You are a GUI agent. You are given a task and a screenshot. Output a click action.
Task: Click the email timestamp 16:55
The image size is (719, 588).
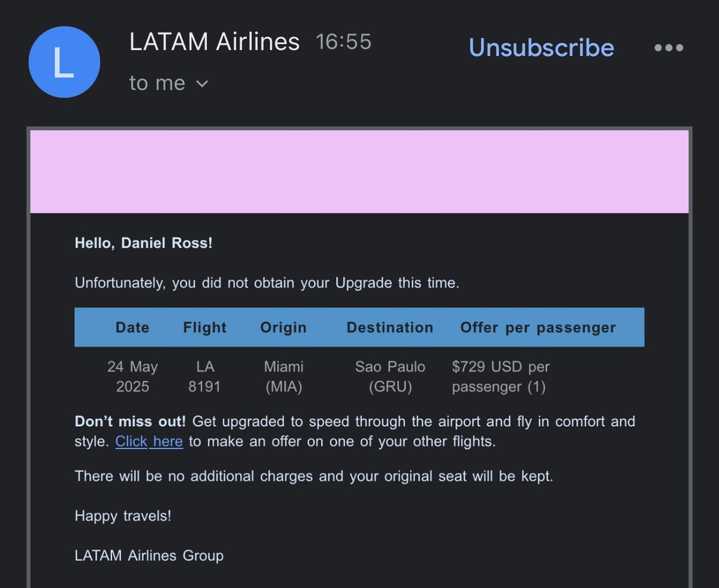(x=343, y=41)
